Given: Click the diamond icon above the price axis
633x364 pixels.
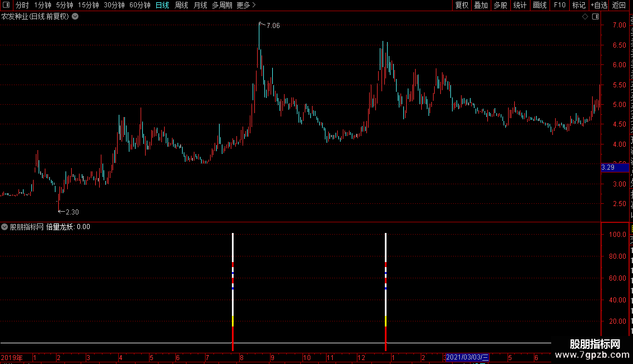Looking at the screenshot, I should point(585,17).
